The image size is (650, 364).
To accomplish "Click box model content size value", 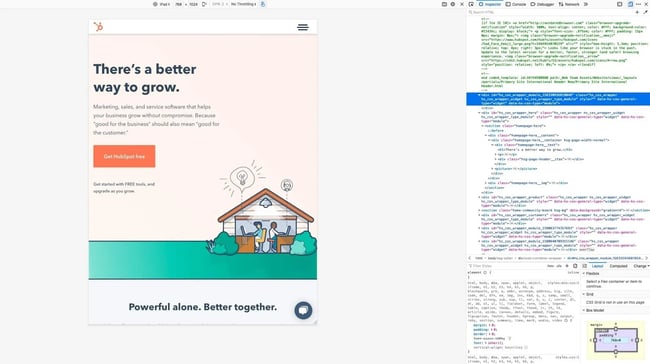I will [616, 340].
